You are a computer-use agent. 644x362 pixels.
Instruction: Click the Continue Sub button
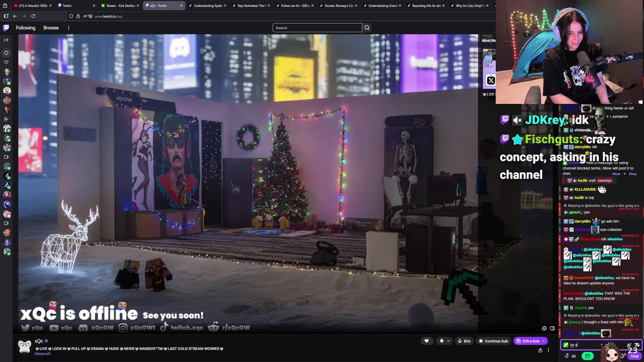[x=493, y=341]
